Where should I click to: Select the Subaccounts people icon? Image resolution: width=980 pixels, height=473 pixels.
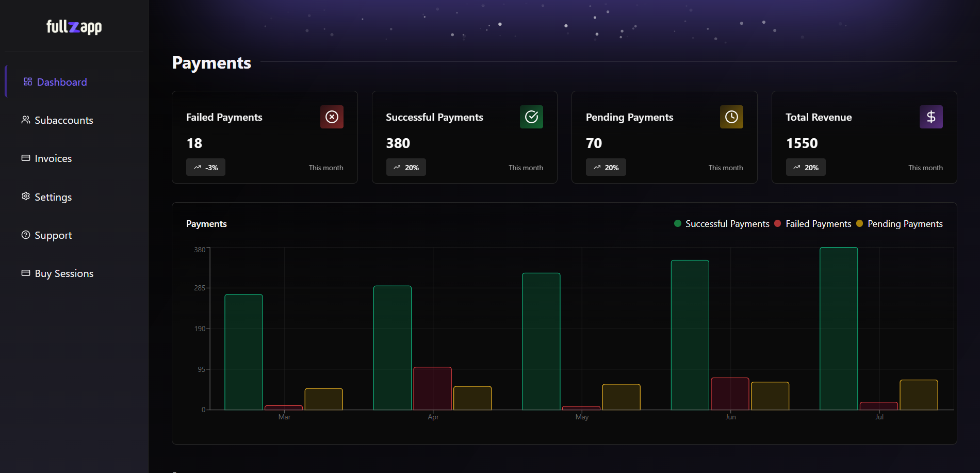[x=25, y=120]
